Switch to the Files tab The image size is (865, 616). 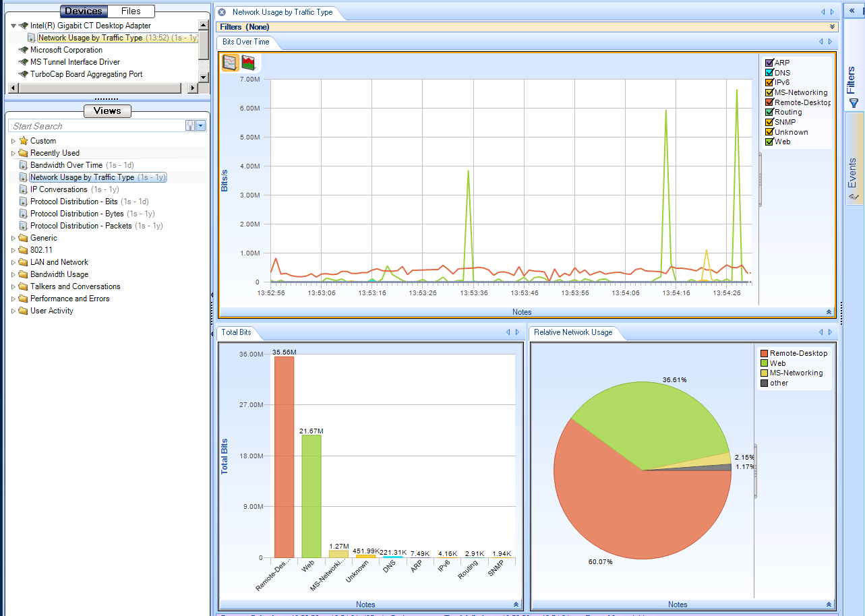click(x=131, y=11)
